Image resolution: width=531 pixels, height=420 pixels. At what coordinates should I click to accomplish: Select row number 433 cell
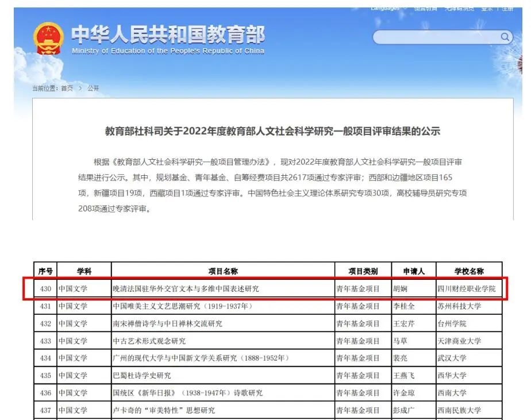[45, 341]
